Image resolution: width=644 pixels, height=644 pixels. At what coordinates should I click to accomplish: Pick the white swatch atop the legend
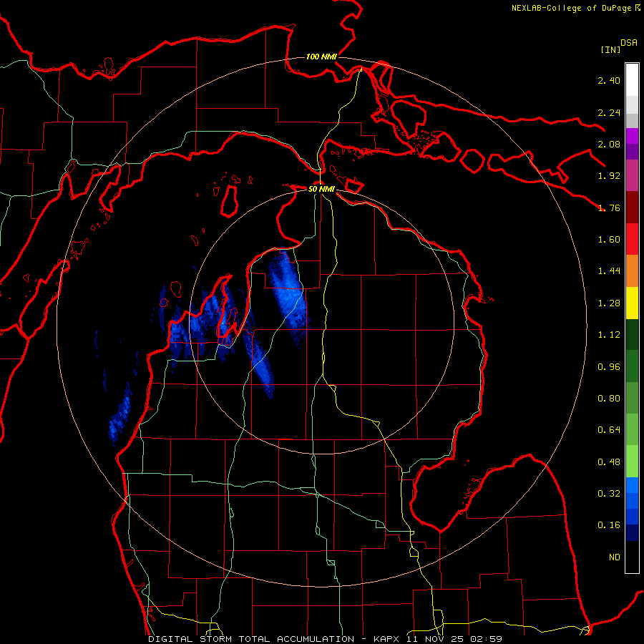click(632, 79)
